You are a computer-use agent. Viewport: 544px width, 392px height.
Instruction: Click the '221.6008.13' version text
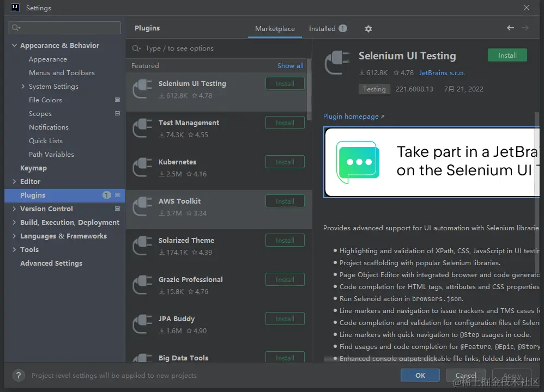tap(414, 89)
